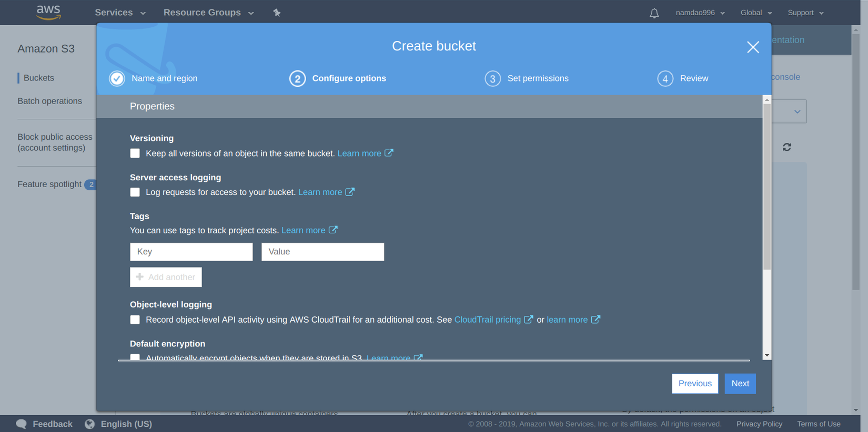
Task: Click the tag Key input field
Action: [x=191, y=252]
